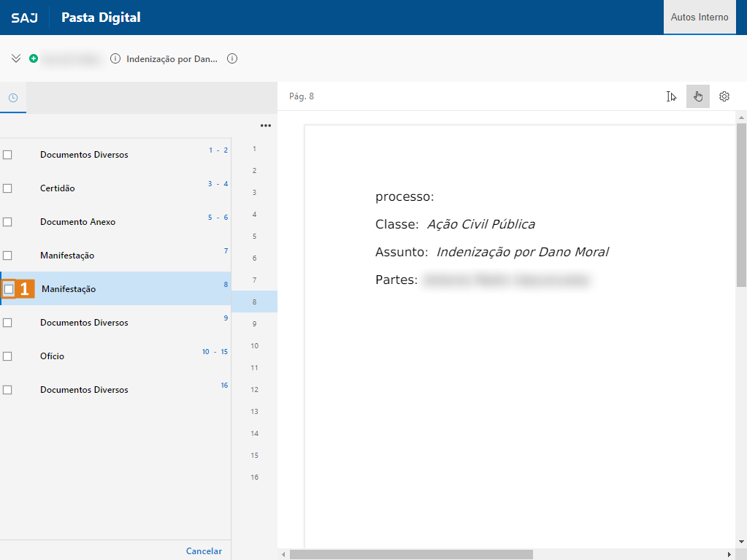Click page range 5 - 6 of Documento Anexo
The height and width of the screenshot is (560, 747).
[x=218, y=218]
